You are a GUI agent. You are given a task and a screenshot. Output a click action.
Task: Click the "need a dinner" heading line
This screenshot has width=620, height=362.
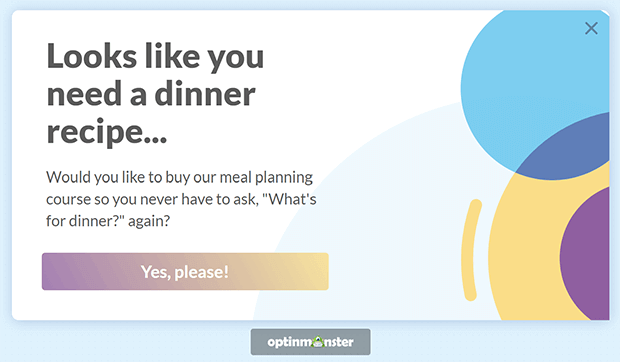pyautogui.click(x=151, y=94)
